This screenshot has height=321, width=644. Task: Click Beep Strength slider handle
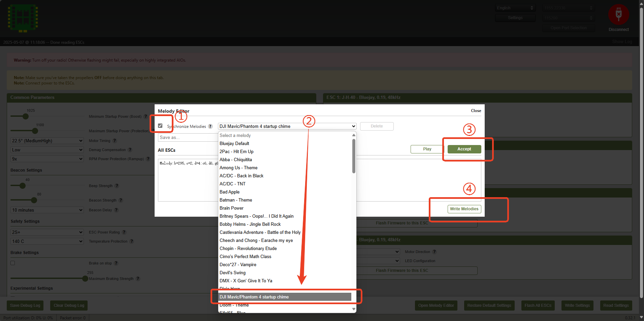coord(23,186)
